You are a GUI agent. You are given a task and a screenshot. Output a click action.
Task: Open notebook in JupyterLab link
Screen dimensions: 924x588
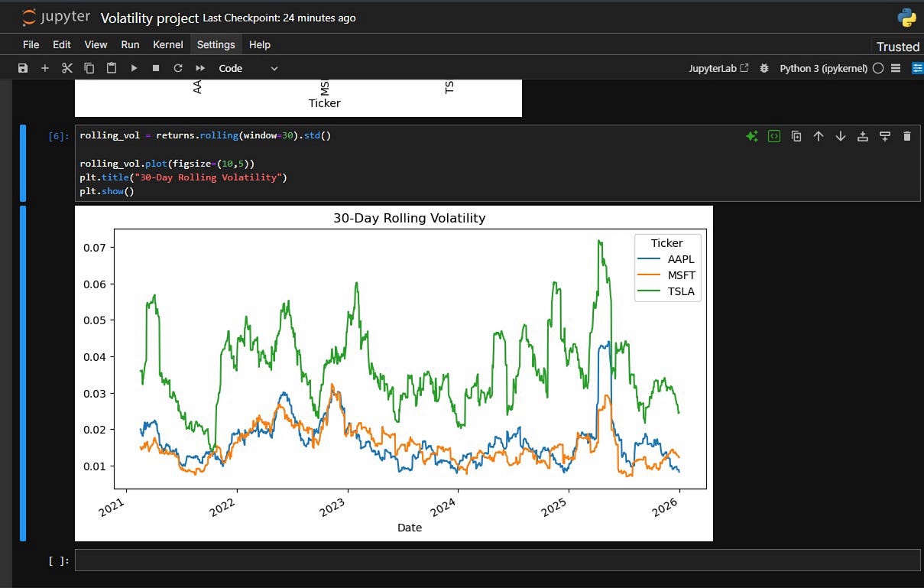point(718,68)
